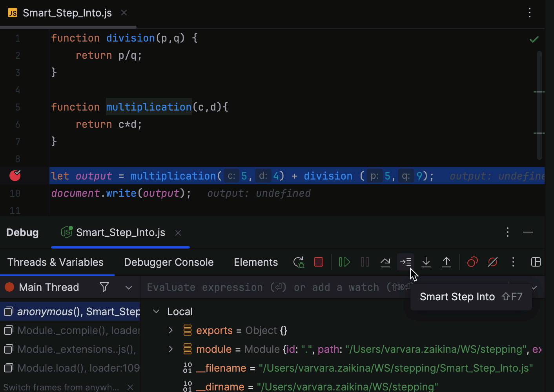Collapse the Local variables group

tap(156, 312)
